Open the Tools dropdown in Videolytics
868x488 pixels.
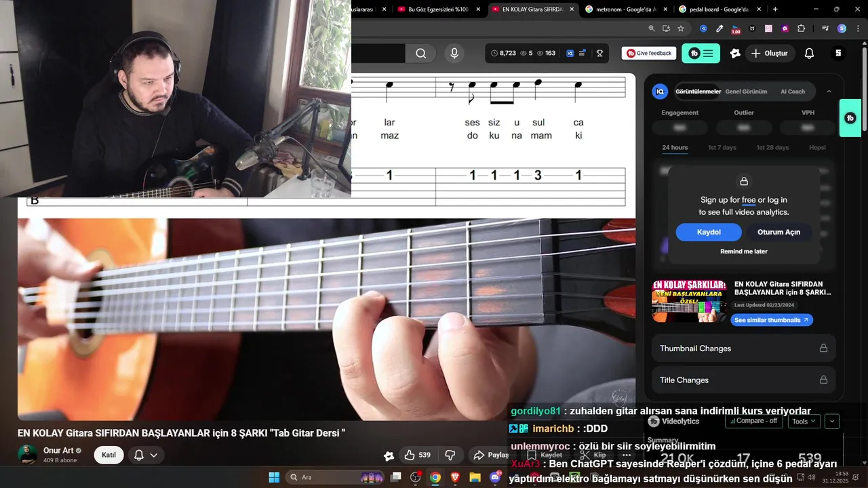pyautogui.click(x=804, y=421)
